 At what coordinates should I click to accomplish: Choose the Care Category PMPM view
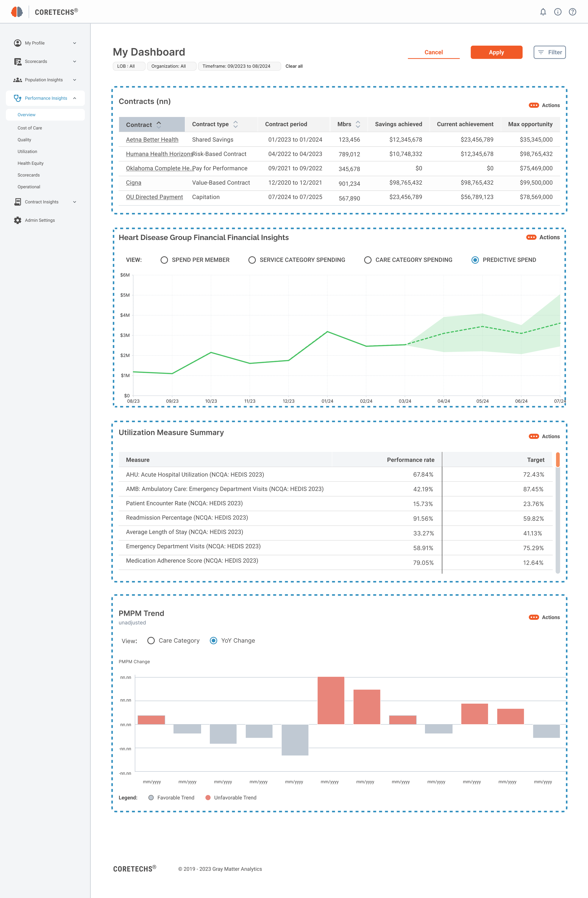pos(151,641)
